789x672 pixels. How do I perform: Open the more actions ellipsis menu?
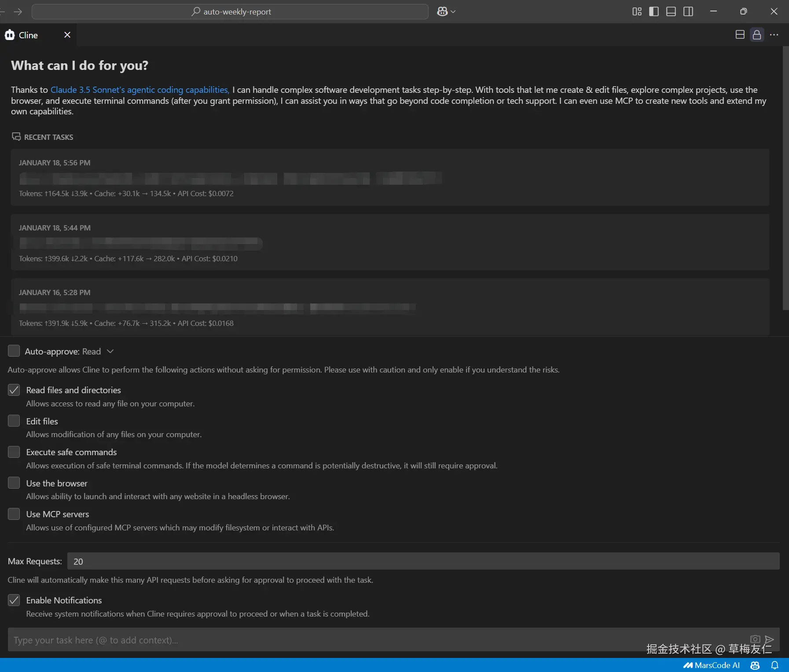tap(774, 35)
